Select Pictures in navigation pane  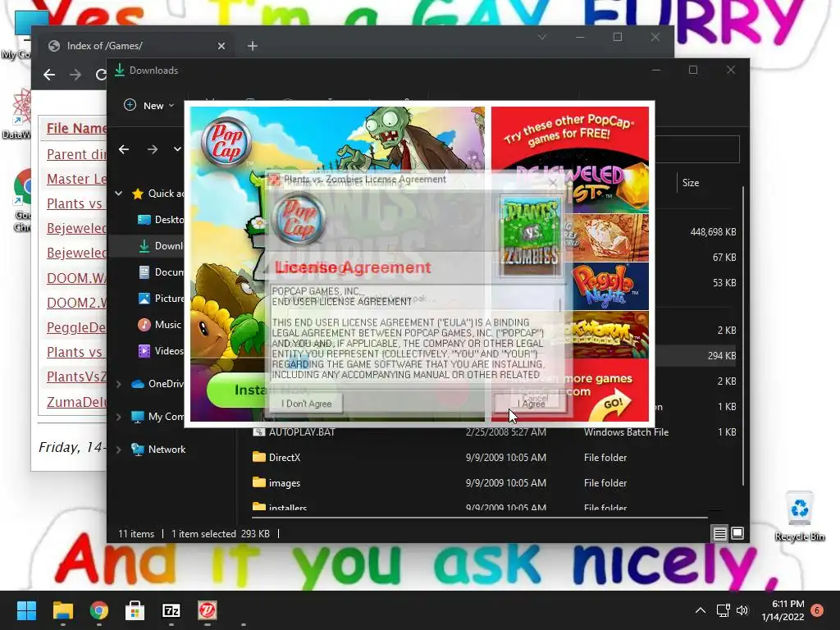(161, 299)
